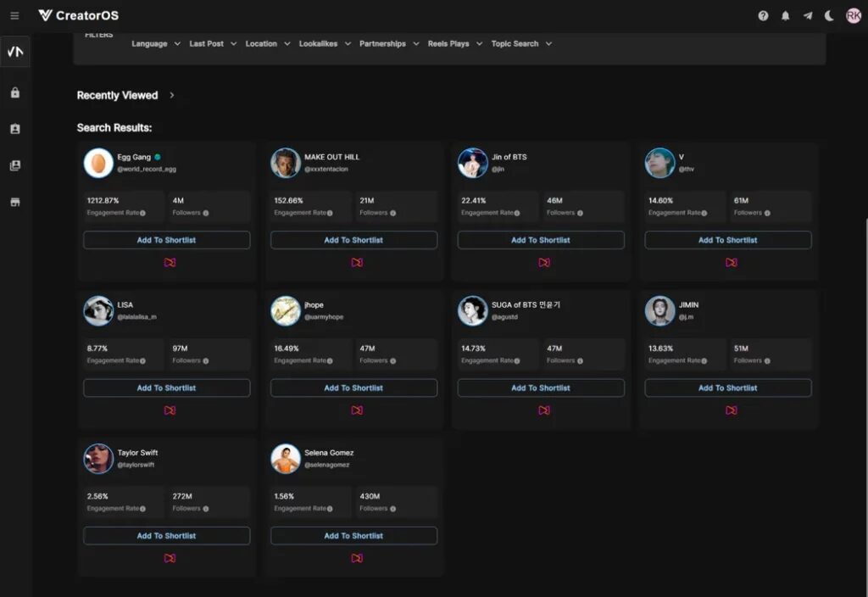868x597 pixels.
Task: Click the pink icon under SUGA of BTS
Action: (x=544, y=410)
